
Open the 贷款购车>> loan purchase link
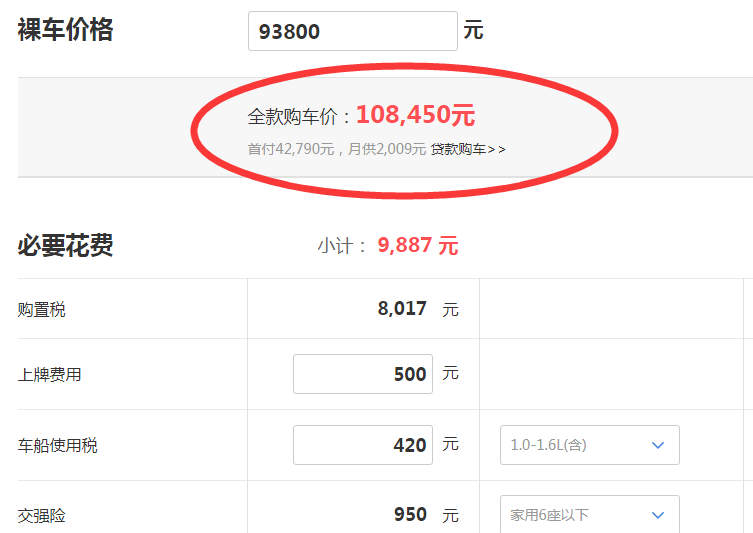point(468,149)
